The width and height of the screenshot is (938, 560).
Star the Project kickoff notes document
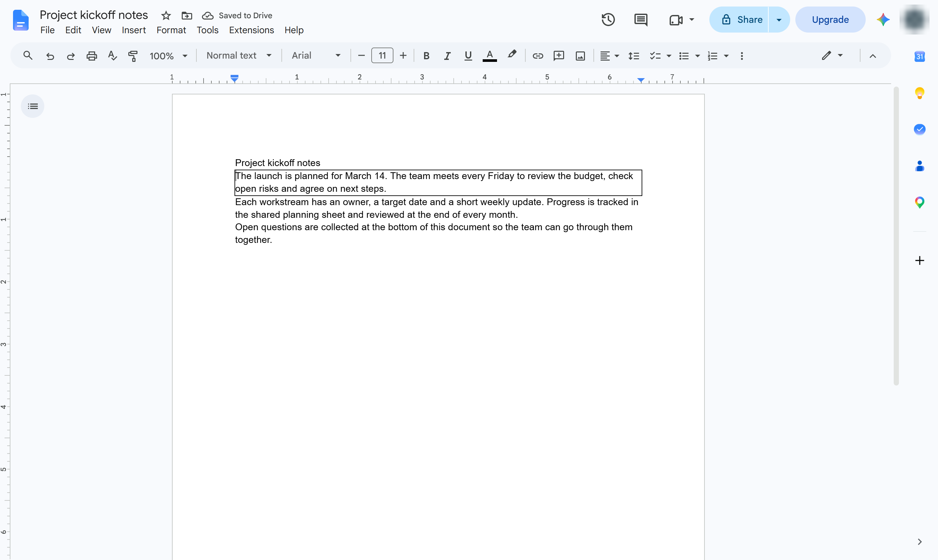pos(166,16)
